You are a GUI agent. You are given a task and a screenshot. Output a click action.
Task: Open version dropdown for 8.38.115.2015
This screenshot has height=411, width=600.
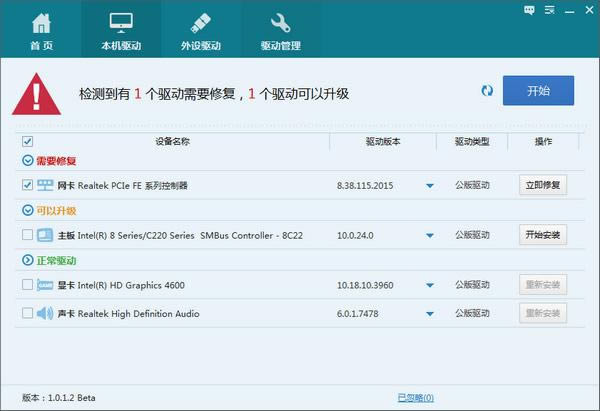point(430,186)
